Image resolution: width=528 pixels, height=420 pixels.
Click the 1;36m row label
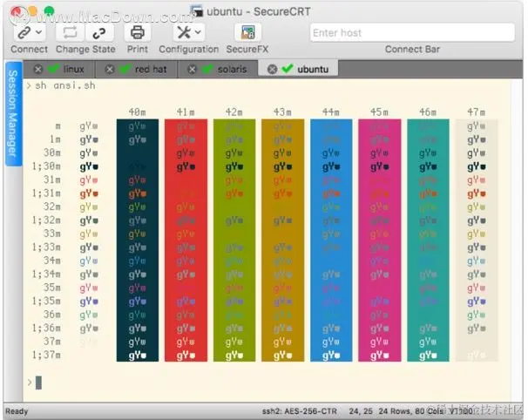coord(46,328)
